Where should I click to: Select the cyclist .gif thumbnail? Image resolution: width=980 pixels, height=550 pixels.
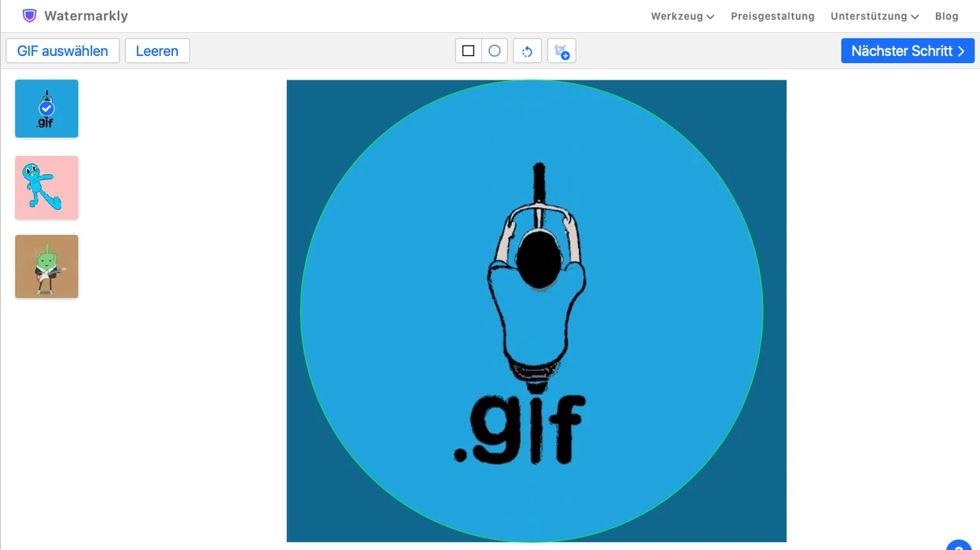46,109
